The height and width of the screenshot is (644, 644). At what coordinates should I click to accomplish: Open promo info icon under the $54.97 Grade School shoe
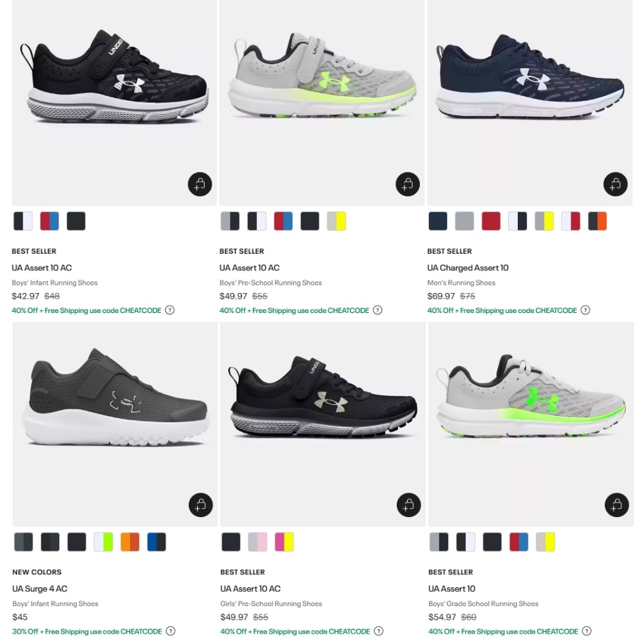(x=587, y=631)
